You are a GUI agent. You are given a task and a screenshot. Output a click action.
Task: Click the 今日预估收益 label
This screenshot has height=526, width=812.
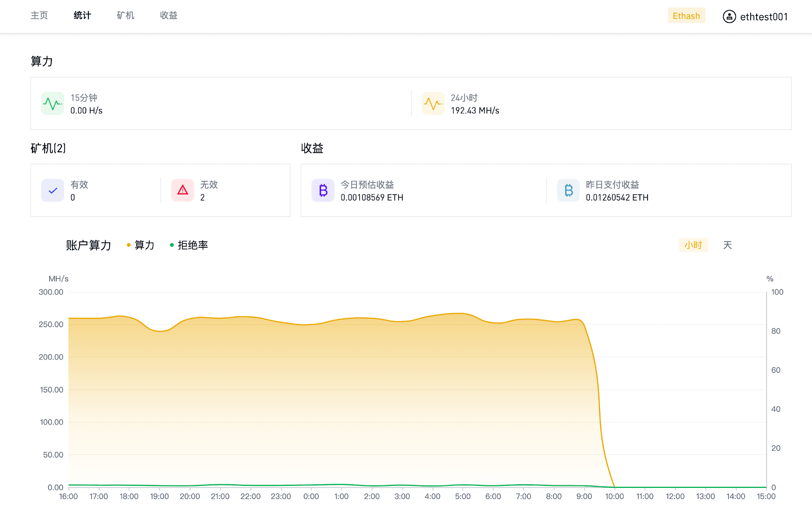(x=367, y=185)
